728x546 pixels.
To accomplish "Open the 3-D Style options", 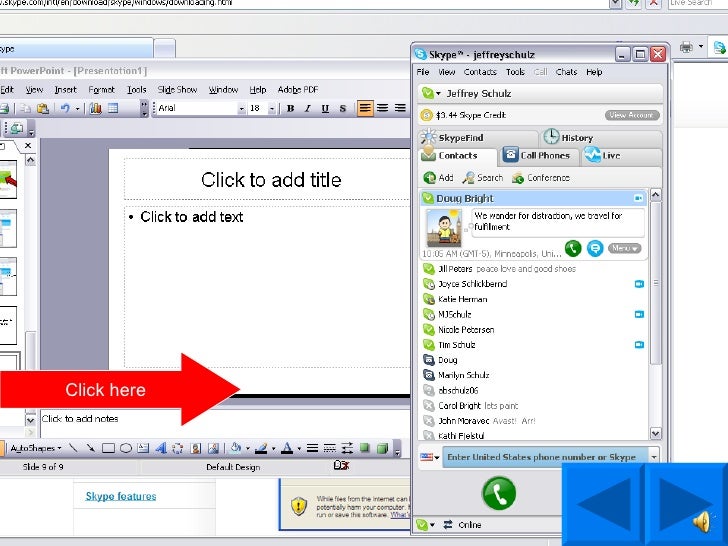I will pyautogui.click(x=383, y=448).
